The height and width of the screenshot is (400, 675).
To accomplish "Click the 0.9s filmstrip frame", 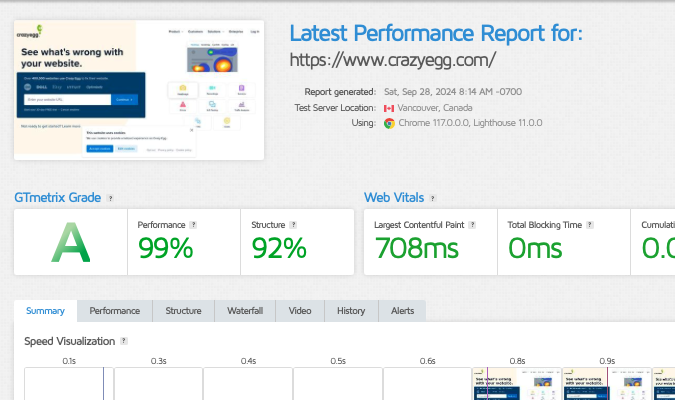I will 607,384.
